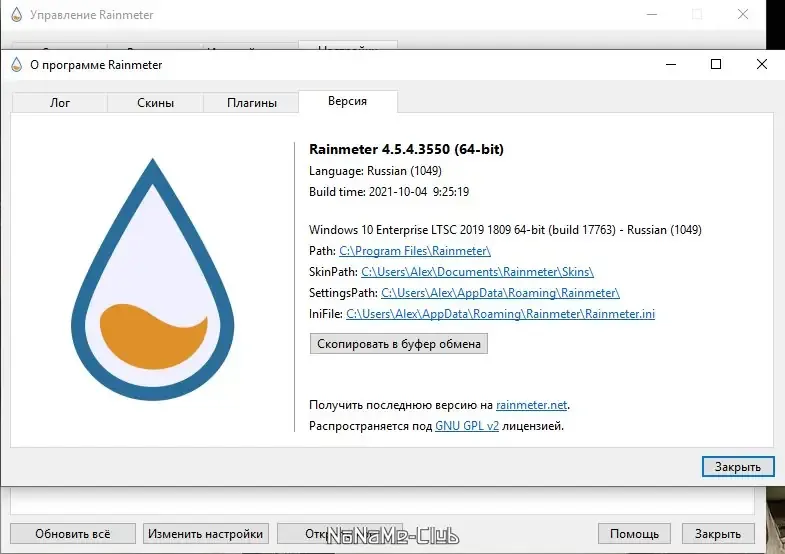This screenshot has height=554, width=785.
Task: Select the Плагины tab
Action: point(251,103)
